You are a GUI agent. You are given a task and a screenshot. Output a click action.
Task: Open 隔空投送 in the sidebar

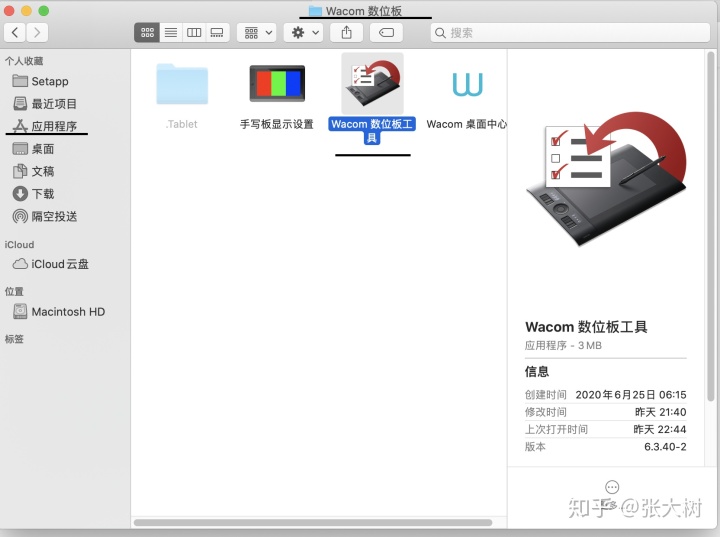coord(45,216)
